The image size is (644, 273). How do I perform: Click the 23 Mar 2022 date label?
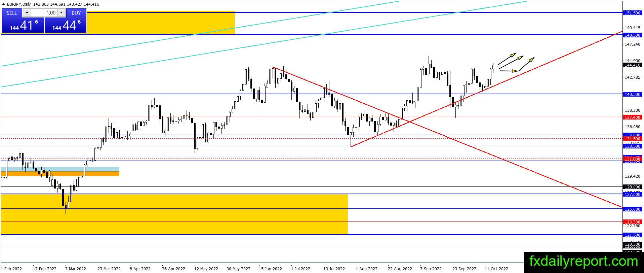pyautogui.click(x=109, y=269)
